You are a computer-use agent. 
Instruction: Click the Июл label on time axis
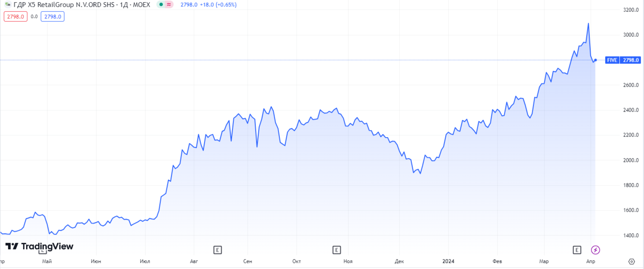(x=145, y=261)
